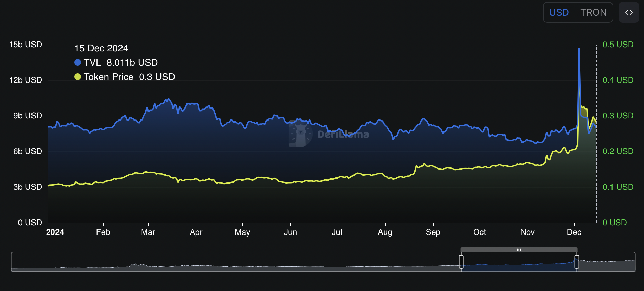Click the right range slider handle

coord(577,262)
